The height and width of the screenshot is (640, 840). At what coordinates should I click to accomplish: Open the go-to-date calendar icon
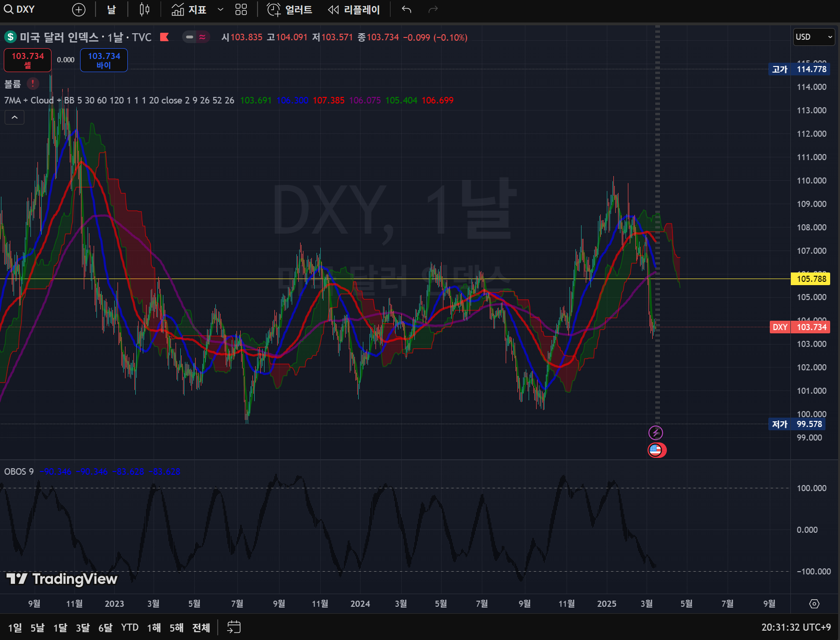point(234,627)
